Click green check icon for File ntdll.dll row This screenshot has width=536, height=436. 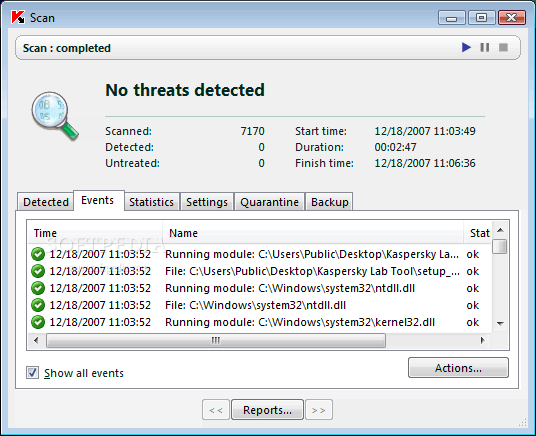pos(38,305)
